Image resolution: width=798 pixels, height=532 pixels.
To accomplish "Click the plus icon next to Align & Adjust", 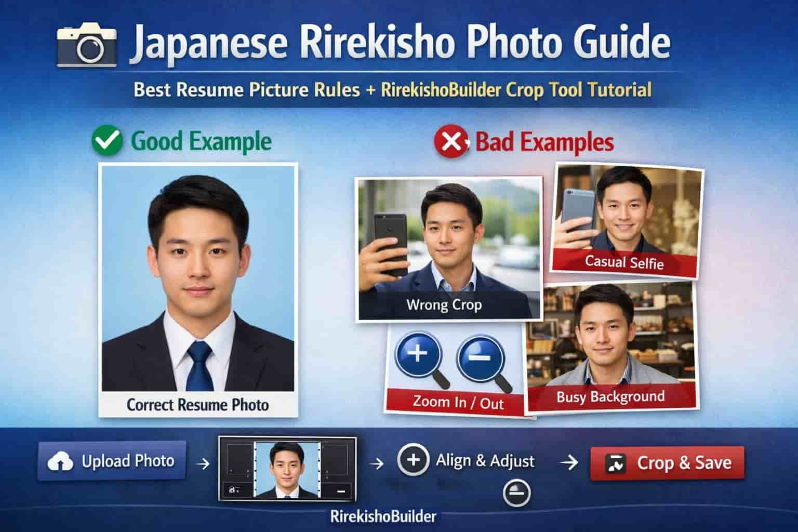I will (414, 460).
